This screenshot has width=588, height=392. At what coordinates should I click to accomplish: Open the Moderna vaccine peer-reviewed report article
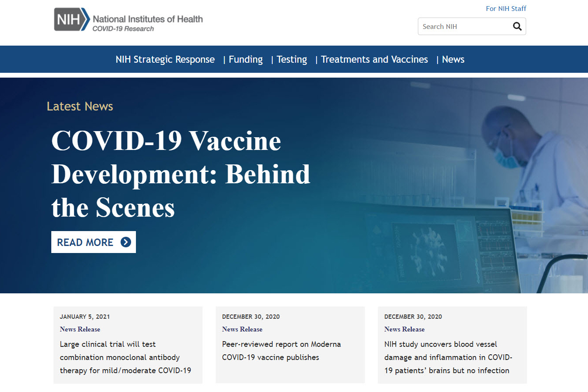(281, 350)
